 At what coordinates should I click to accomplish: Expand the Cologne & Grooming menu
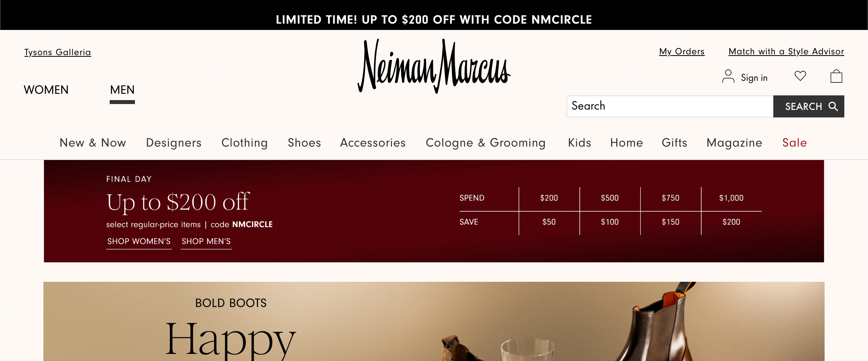pos(485,143)
